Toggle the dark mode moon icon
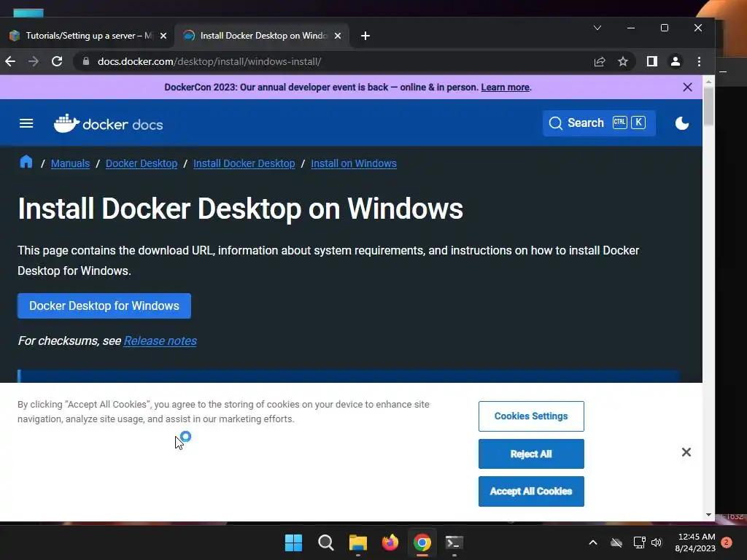Viewport: 747px width, 560px height. [x=682, y=123]
